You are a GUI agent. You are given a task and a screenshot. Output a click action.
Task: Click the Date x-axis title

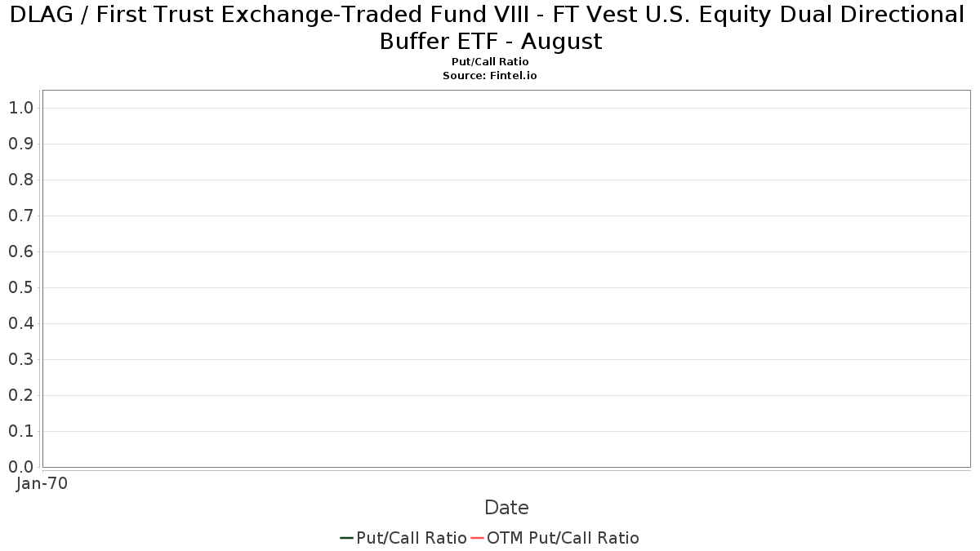pyautogui.click(x=506, y=508)
